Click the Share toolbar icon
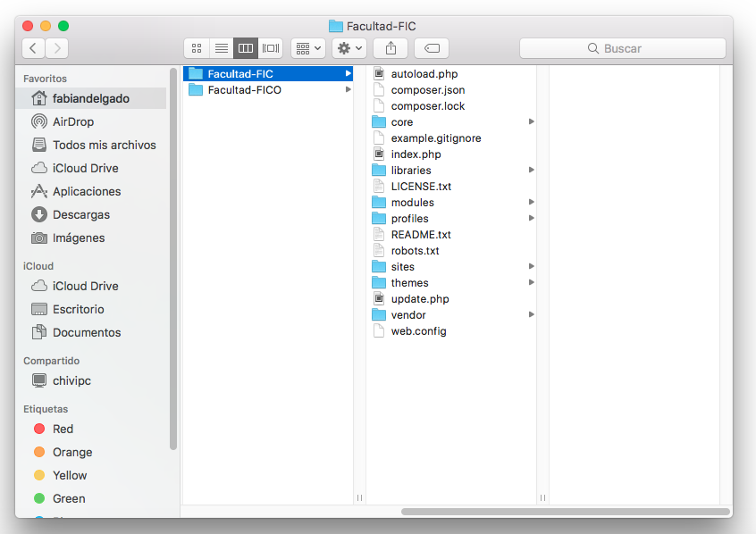Screen dimensions: 756x534 pyautogui.click(x=391, y=48)
